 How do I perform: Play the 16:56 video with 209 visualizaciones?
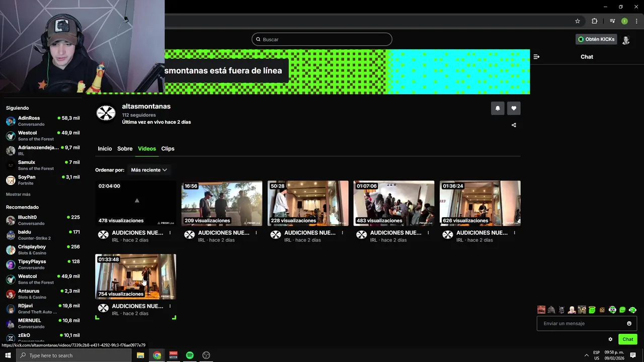pos(222,203)
